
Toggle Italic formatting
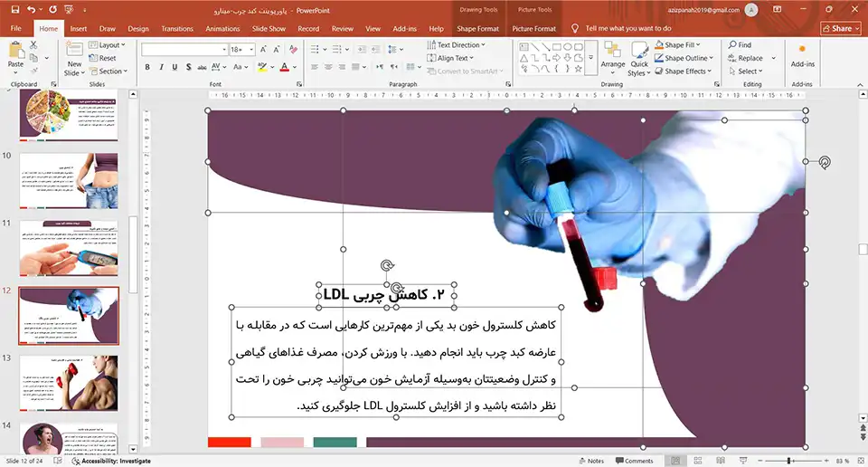(161, 67)
